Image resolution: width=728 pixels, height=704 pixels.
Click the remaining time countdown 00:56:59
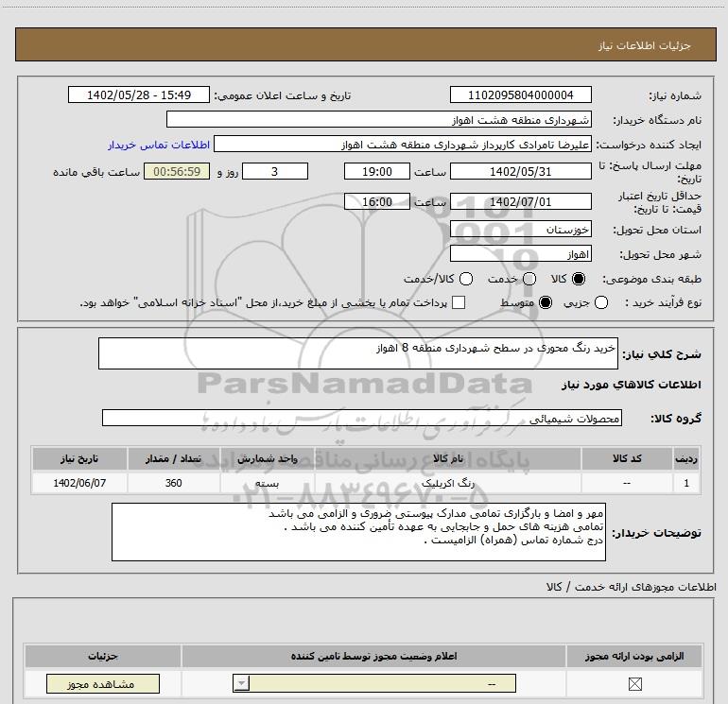177,171
